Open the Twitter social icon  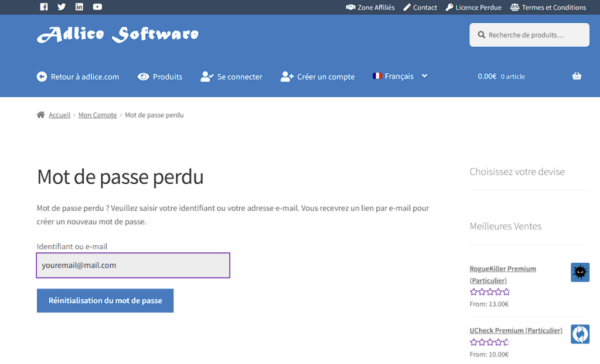(x=62, y=7)
